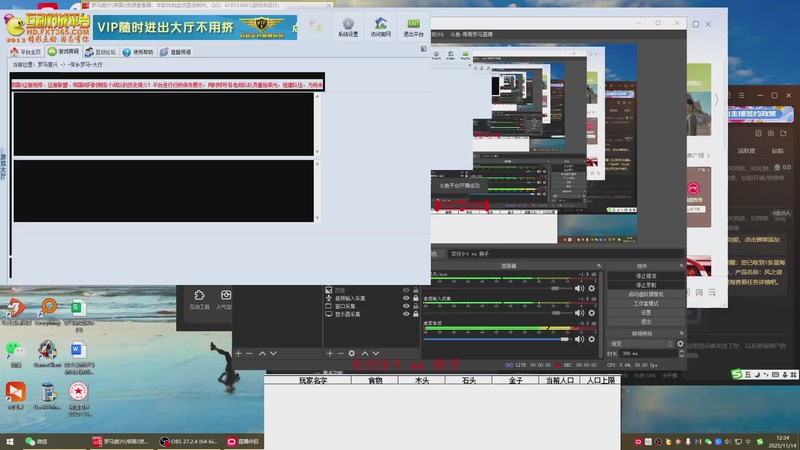
Task: Switch to 直播伴侣 taskbar item
Action: [x=243, y=441]
